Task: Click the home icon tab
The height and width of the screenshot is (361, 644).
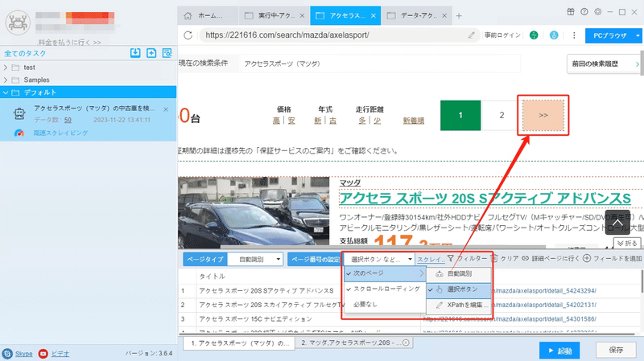Action: (x=188, y=15)
